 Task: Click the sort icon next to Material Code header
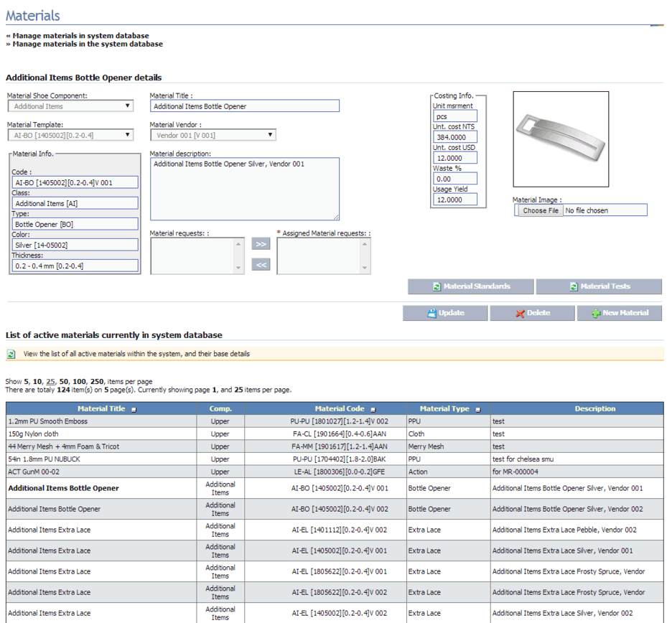tap(373, 410)
